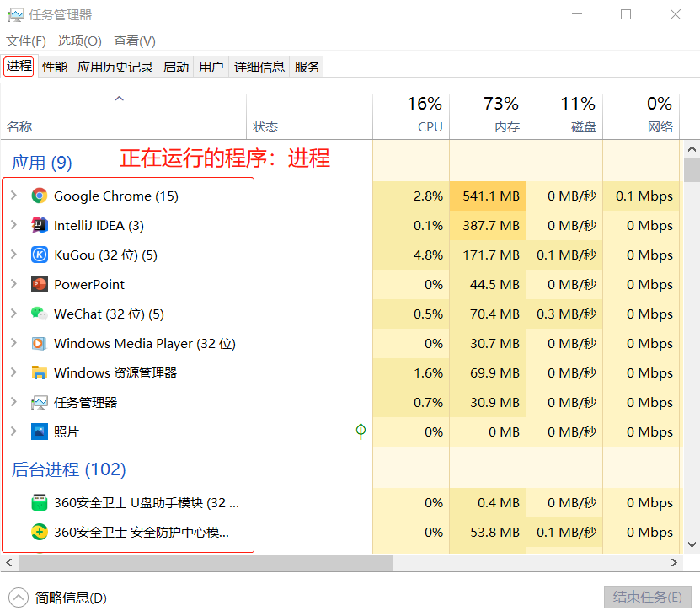Click the 照片 app icon
This screenshot has width=700, height=611.
[x=40, y=431]
